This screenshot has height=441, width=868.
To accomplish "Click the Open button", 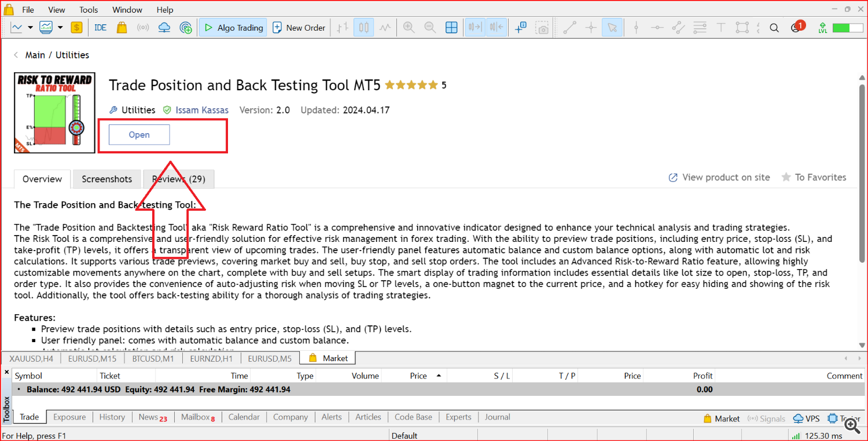I will [x=139, y=135].
